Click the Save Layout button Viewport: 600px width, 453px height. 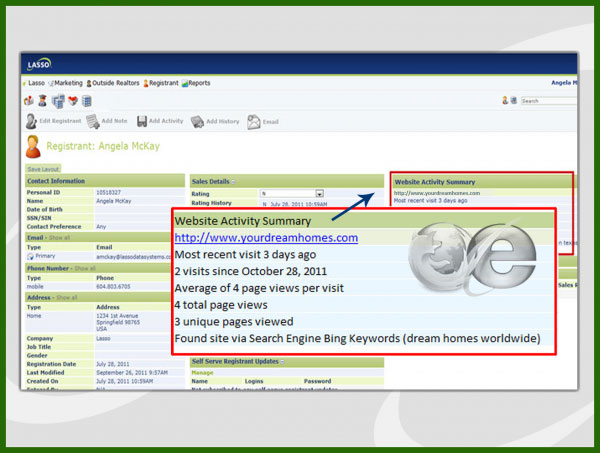(43, 169)
